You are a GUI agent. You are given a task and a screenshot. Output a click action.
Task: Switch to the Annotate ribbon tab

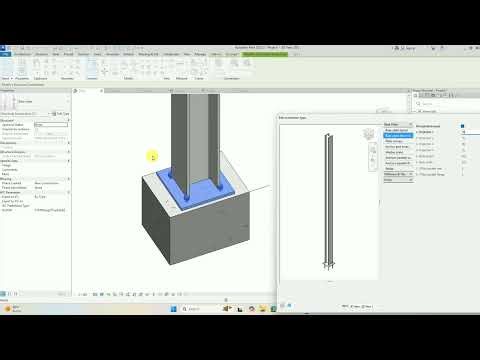113,54
